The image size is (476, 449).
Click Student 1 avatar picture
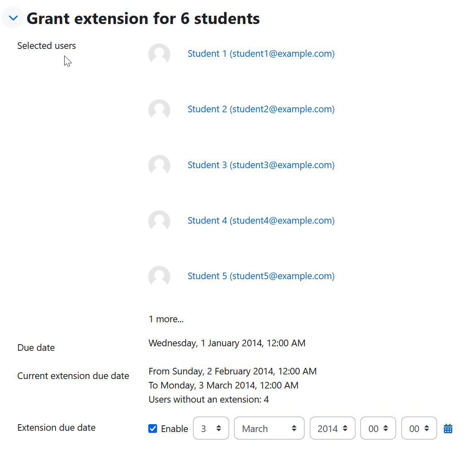click(x=159, y=54)
